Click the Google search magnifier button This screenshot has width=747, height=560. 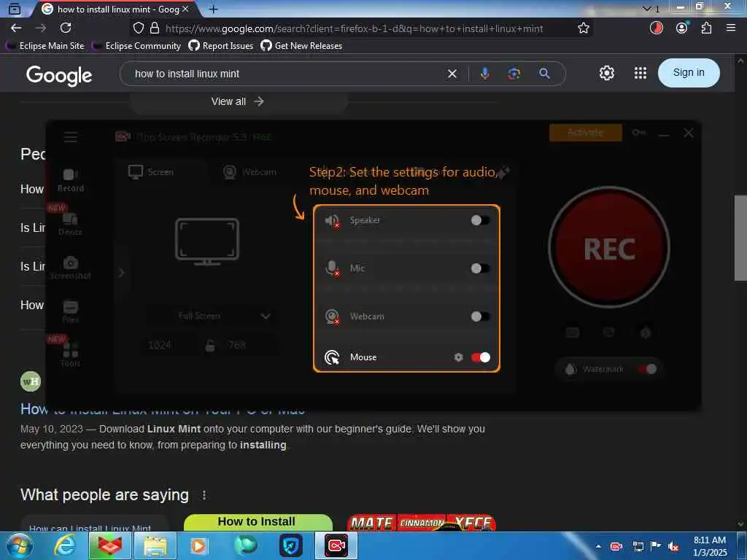[544, 74]
